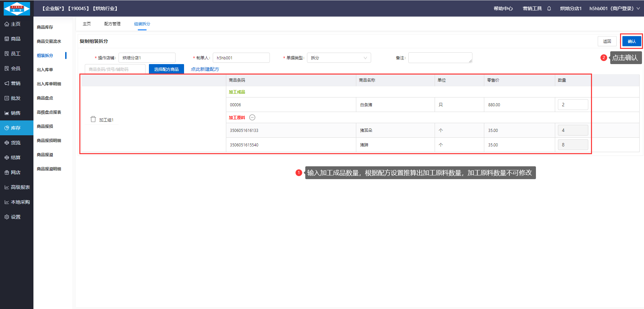The width and height of the screenshot is (644, 309).
Task: Expand the h5hb001 account menu
Action: click(x=614, y=8)
